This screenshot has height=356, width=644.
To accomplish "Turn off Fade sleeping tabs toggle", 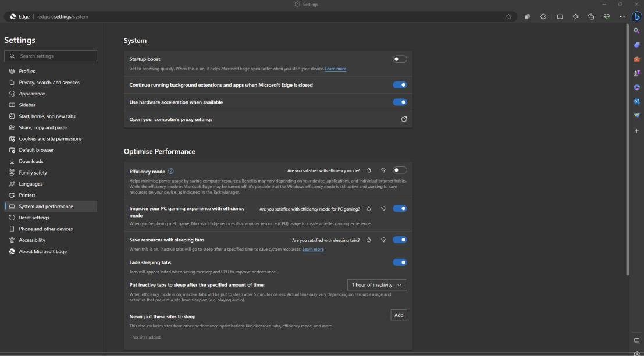I will click(400, 262).
